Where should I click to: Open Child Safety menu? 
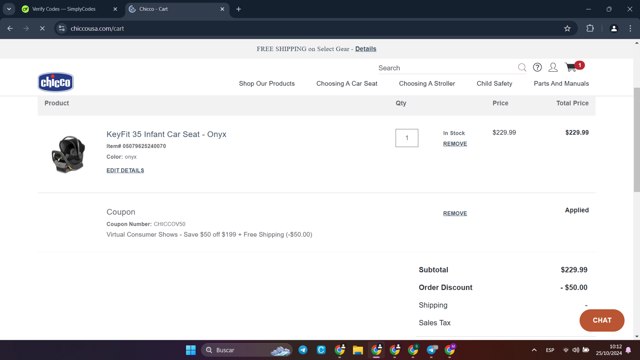coord(494,83)
